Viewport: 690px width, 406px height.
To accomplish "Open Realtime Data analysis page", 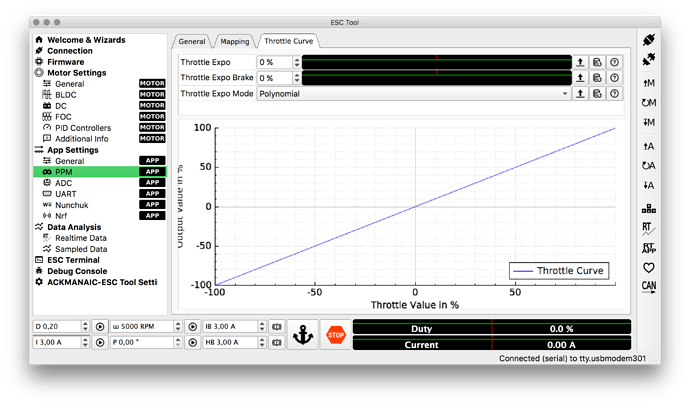I will pyautogui.click(x=81, y=238).
